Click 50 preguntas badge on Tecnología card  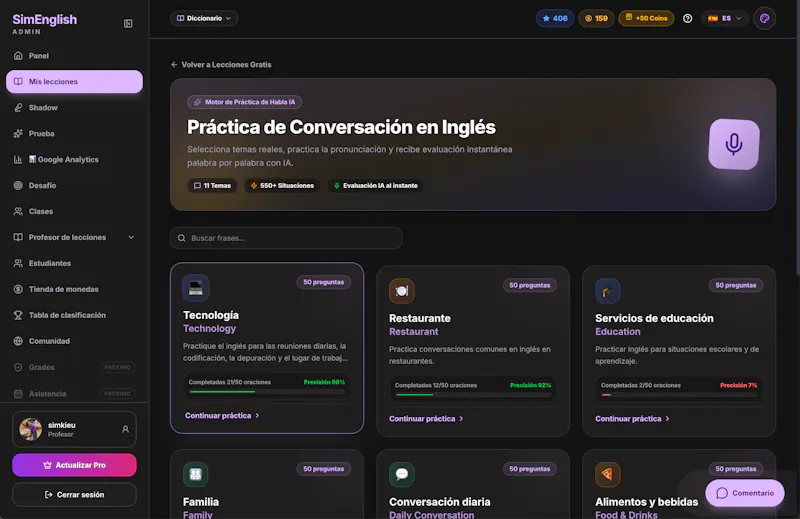[323, 282]
